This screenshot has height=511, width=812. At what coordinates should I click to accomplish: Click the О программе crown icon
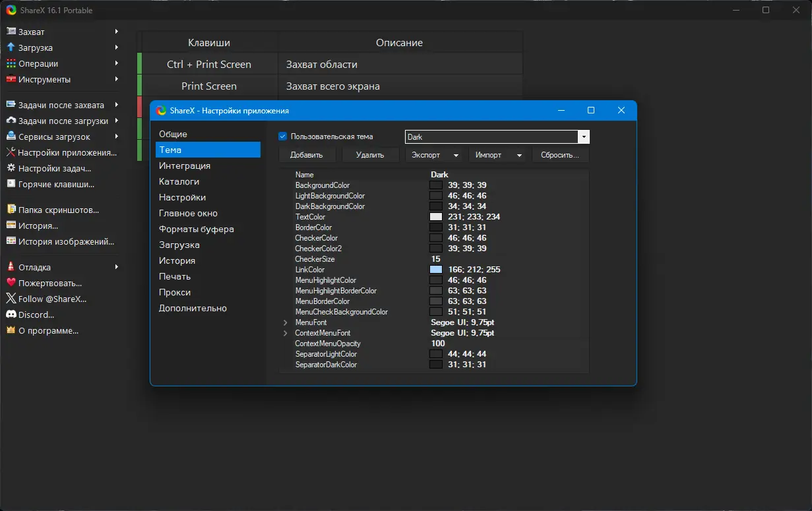tap(11, 330)
